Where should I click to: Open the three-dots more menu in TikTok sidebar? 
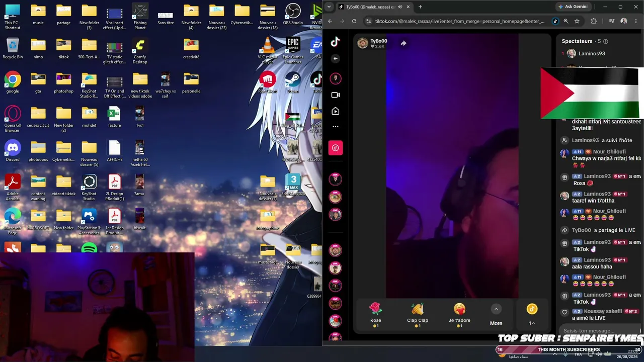tap(336, 127)
